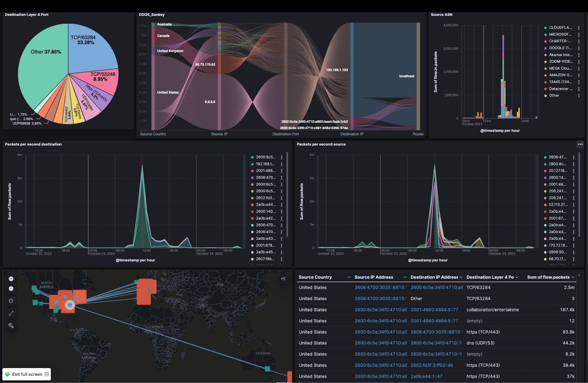Open destination IP 2602:fd3f:3:ff02::4b link
The width and height of the screenshot is (588, 383).
pyautogui.click(x=432, y=365)
